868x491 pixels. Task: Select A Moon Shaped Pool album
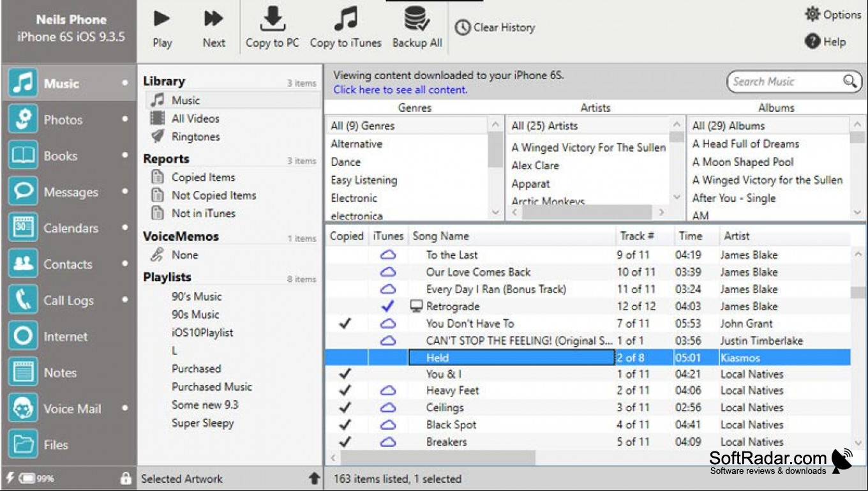(x=743, y=162)
